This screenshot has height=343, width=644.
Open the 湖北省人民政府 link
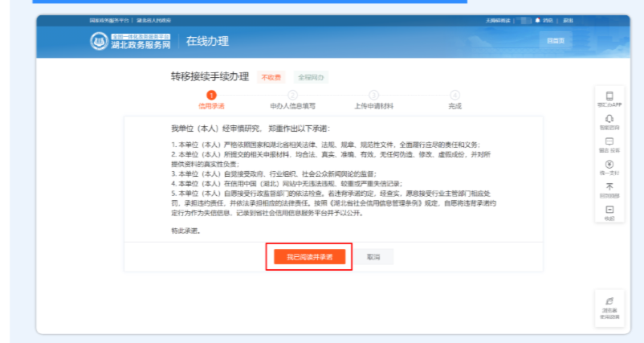(x=153, y=20)
